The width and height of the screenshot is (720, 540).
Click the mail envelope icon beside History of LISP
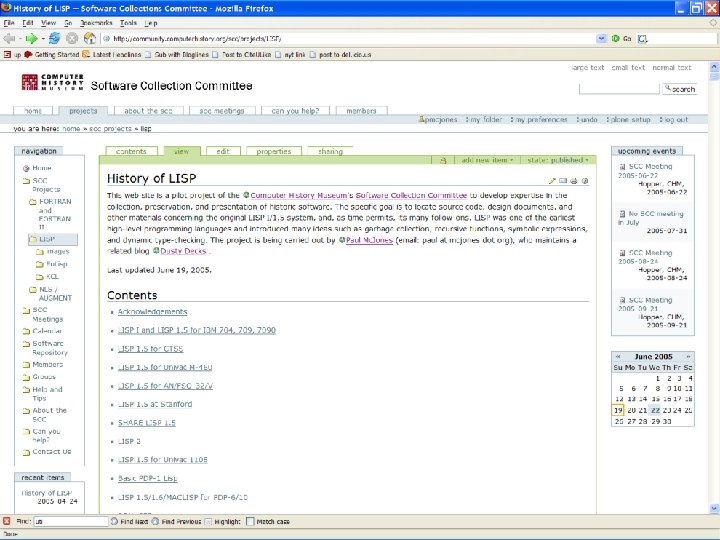tap(563, 181)
